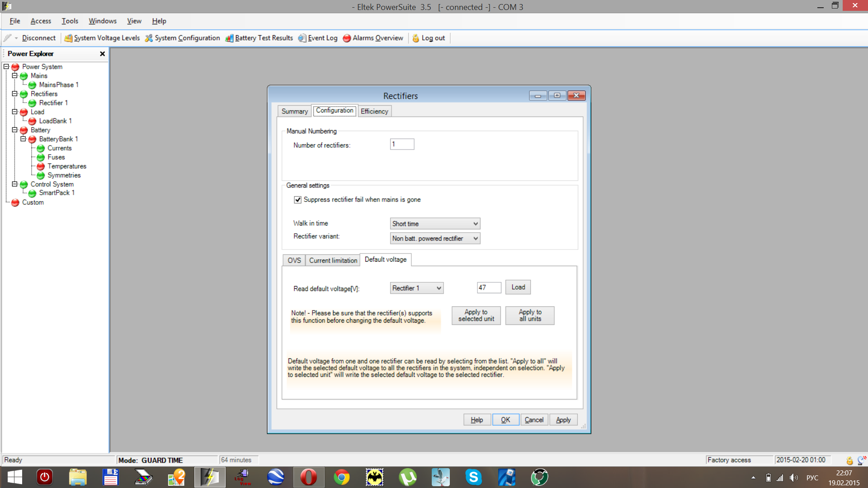Open uTorrent from the taskbar
The height and width of the screenshot is (488, 868).
pyautogui.click(x=408, y=477)
